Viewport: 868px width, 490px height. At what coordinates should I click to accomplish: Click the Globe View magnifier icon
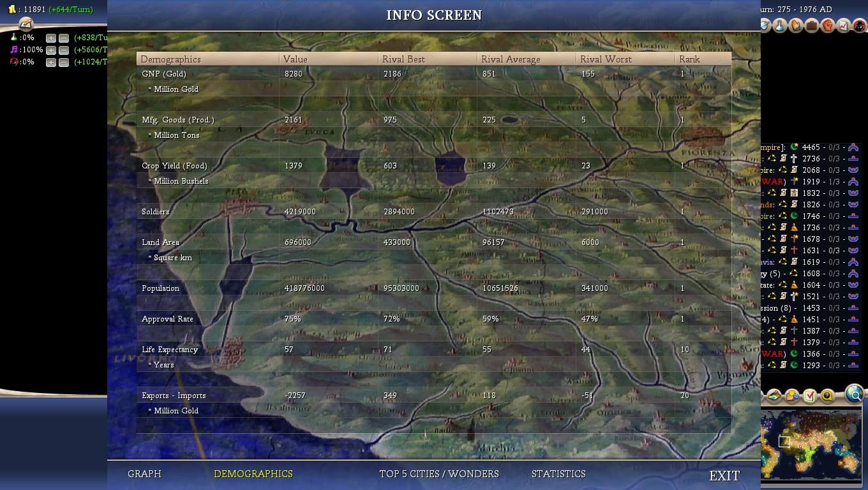(854, 395)
